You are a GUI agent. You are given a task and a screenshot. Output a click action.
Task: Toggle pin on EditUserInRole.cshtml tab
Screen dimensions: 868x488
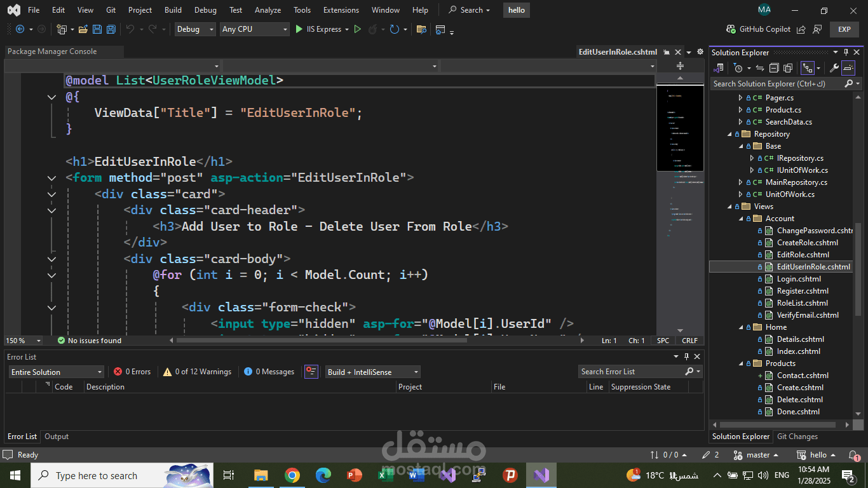pos(666,52)
